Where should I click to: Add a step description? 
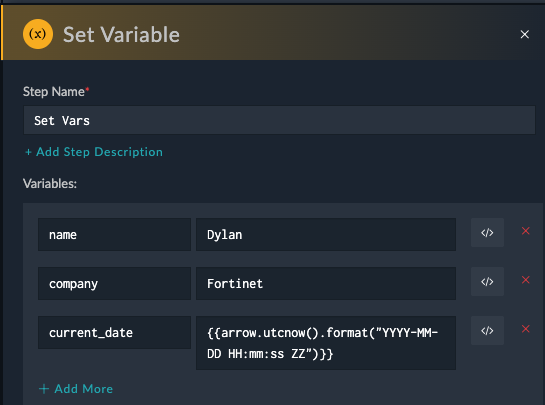[x=94, y=152]
